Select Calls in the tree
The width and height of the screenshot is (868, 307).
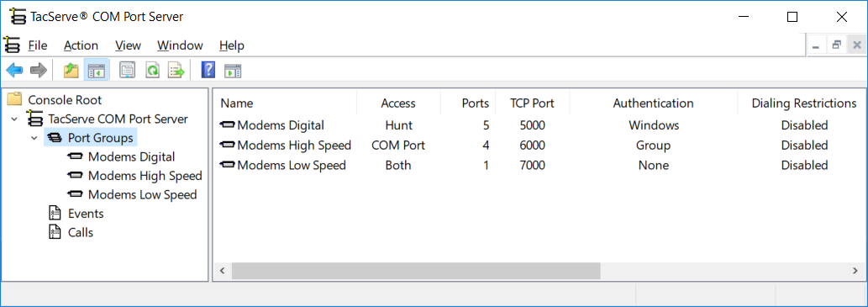click(81, 232)
